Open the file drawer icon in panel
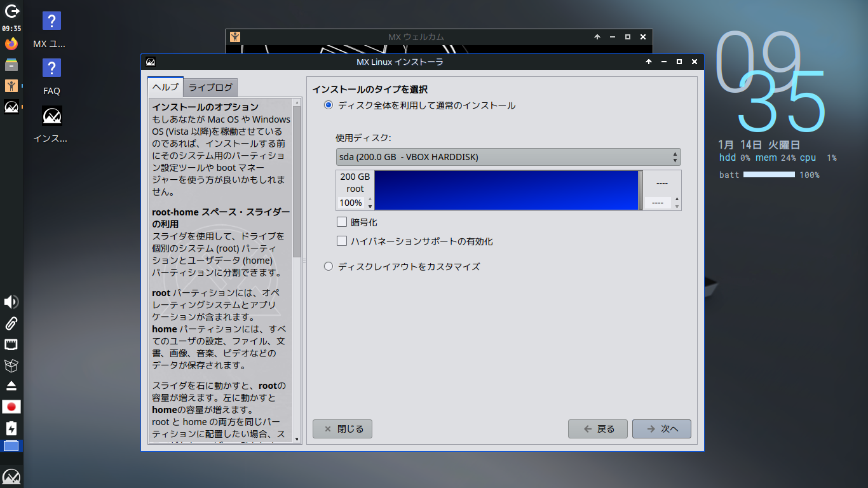Screen dimensions: 868x488 tap(11, 64)
